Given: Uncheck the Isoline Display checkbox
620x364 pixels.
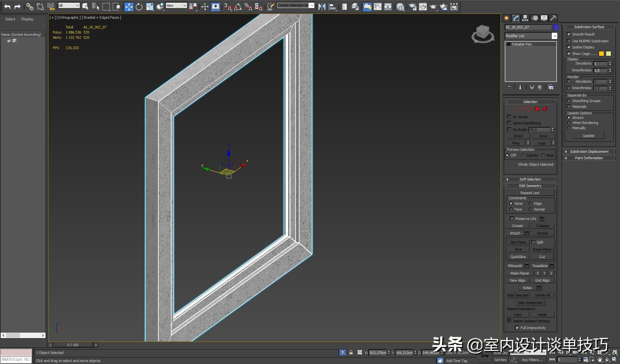Looking at the screenshot, I should pos(569,47).
